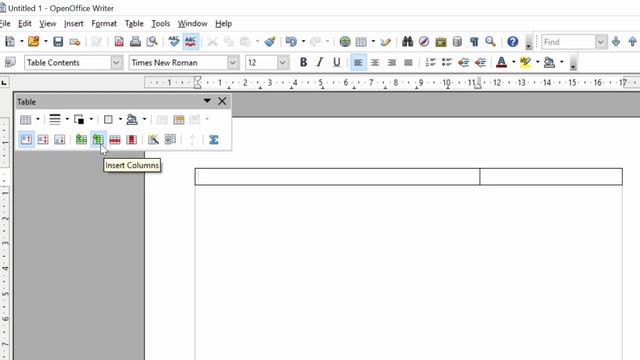Click Insert Columns icon in Table toolbar
Viewport: 640px width, 360px height.
(x=98, y=140)
